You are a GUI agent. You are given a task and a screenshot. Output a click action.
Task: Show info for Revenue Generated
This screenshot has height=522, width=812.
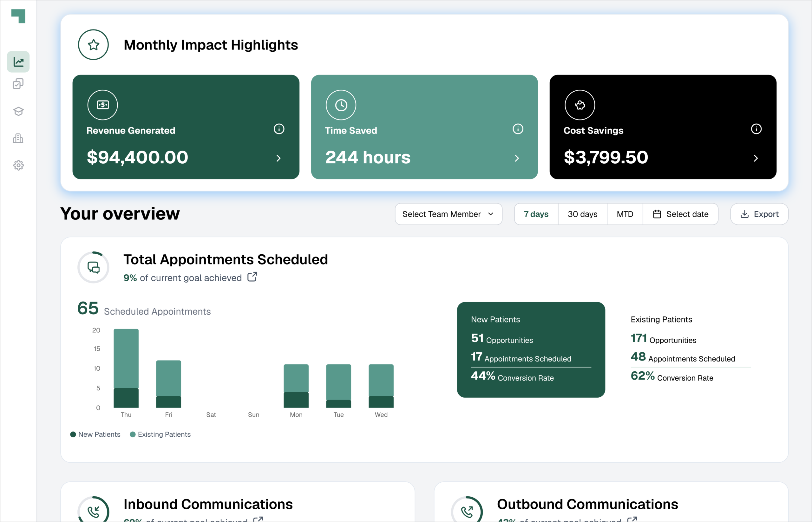tap(279, 129)
